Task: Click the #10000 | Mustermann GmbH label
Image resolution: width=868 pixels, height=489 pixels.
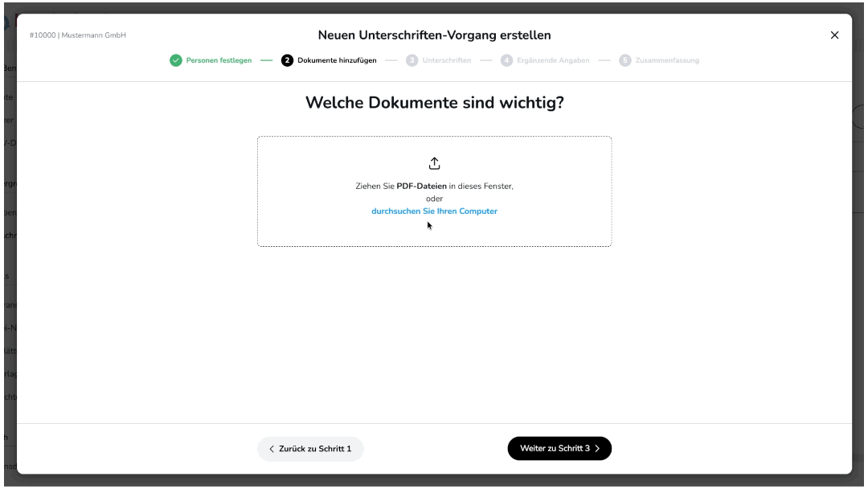Action: tap(77, 35)
